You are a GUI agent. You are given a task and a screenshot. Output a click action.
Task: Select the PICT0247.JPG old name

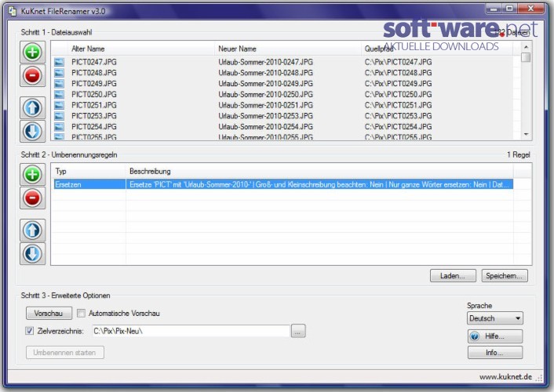click(94, 62)
